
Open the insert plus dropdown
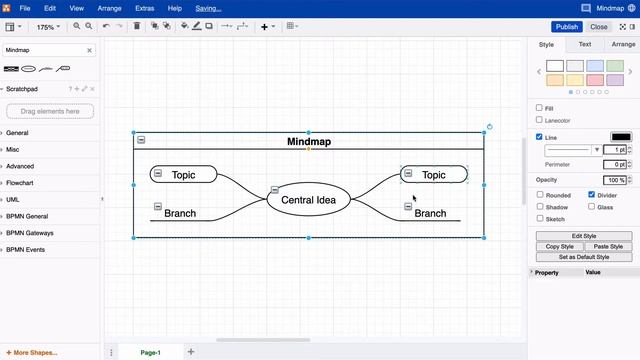pyautogui.click(x=268, y=27)
